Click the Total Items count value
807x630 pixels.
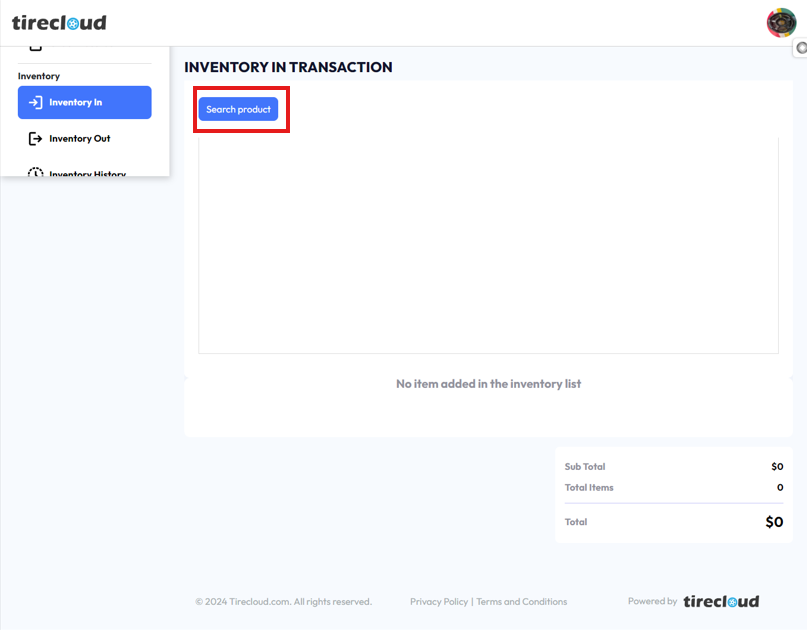pos(780,488)
